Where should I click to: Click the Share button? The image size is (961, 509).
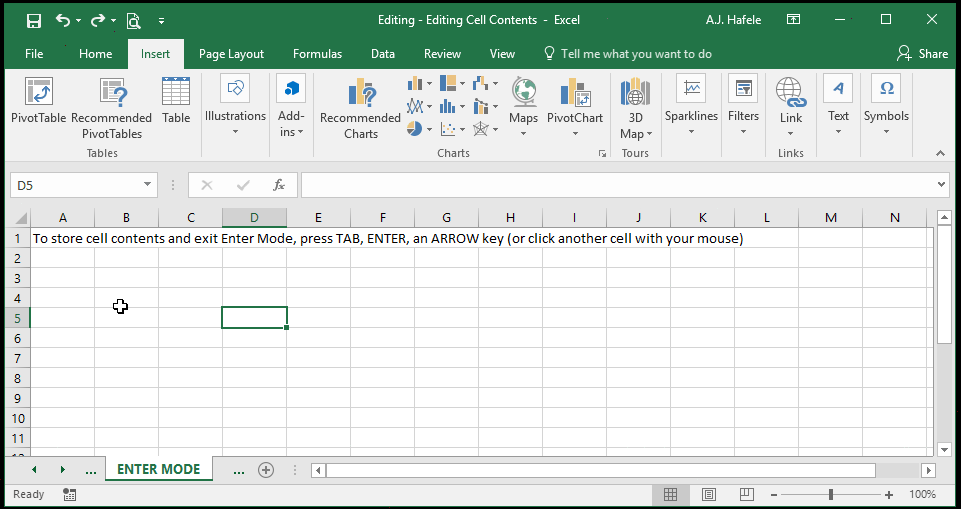pos(922,54)
